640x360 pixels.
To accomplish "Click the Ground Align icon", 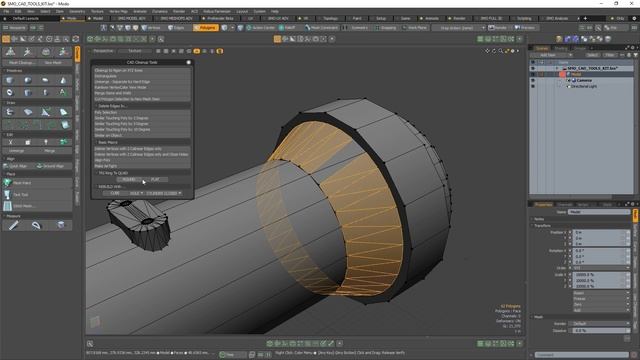I will coord(40,166).
